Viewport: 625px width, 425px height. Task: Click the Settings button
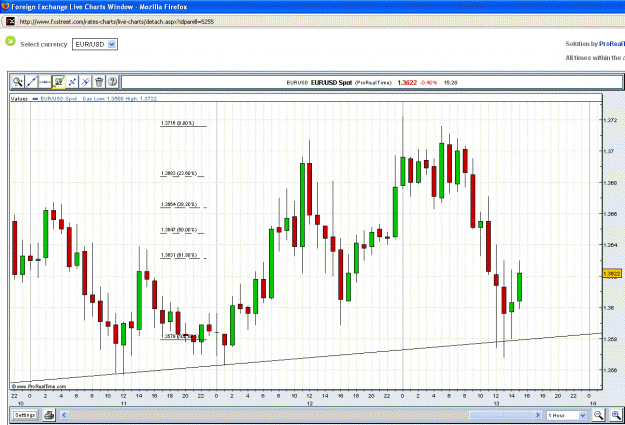pos(25,415)
